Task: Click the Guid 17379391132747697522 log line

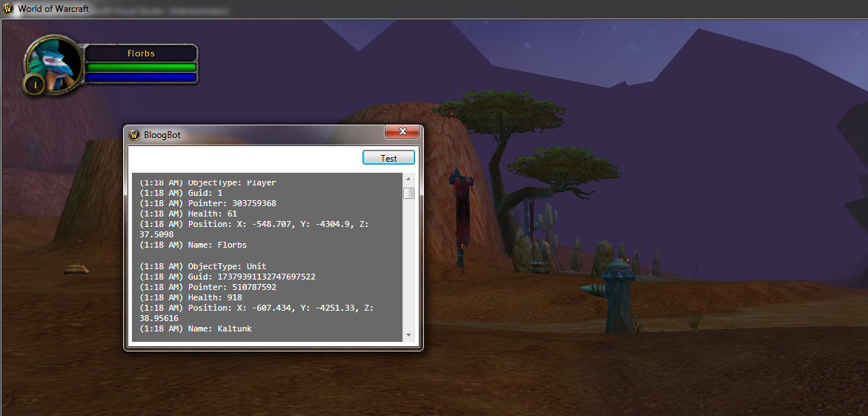Action: [x=227, y=277]
